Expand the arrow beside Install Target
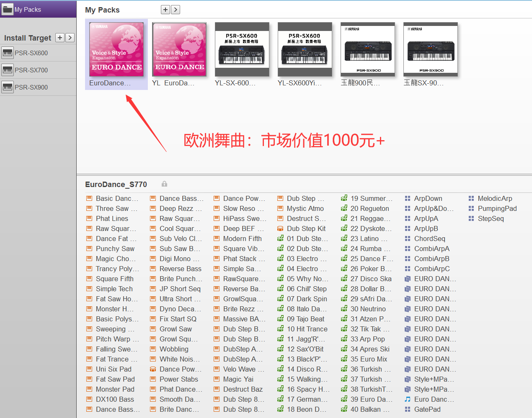 70,38
